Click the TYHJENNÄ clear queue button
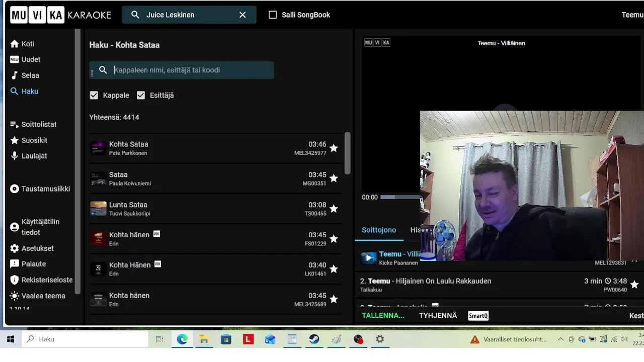Image resolution: width=644 pixels, height=362 pixels. point(438,316)
